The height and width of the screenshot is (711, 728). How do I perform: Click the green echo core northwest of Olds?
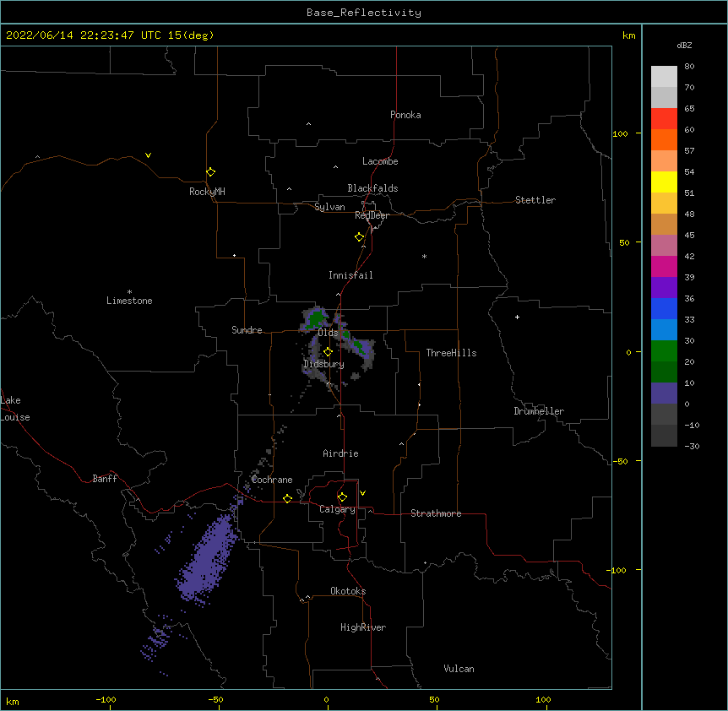click(317, 318)
